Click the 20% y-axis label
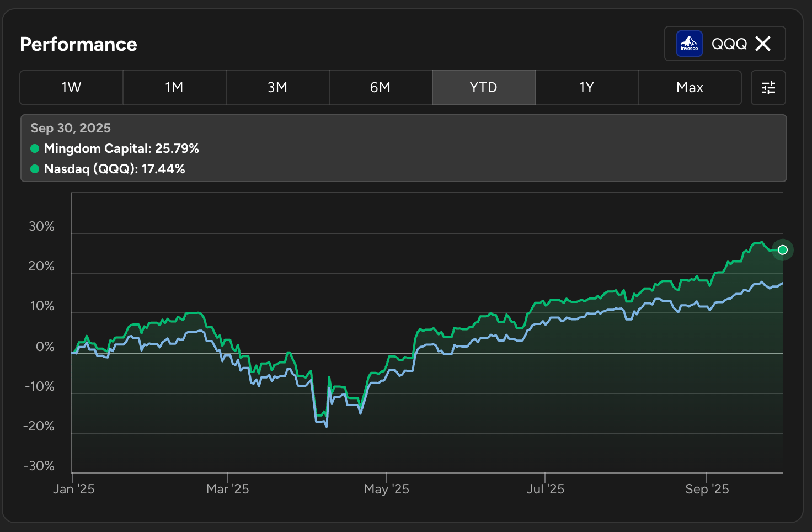Viewport: 812px width, 532px height. (42, 266)
